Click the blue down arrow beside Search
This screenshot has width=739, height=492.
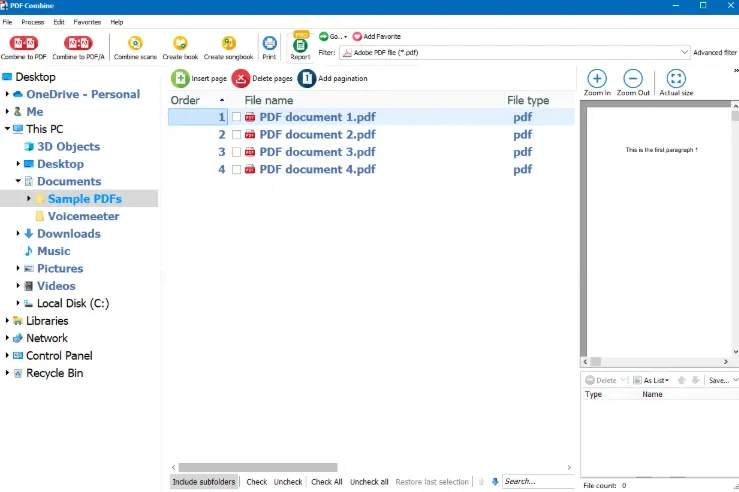coord(495,482)
